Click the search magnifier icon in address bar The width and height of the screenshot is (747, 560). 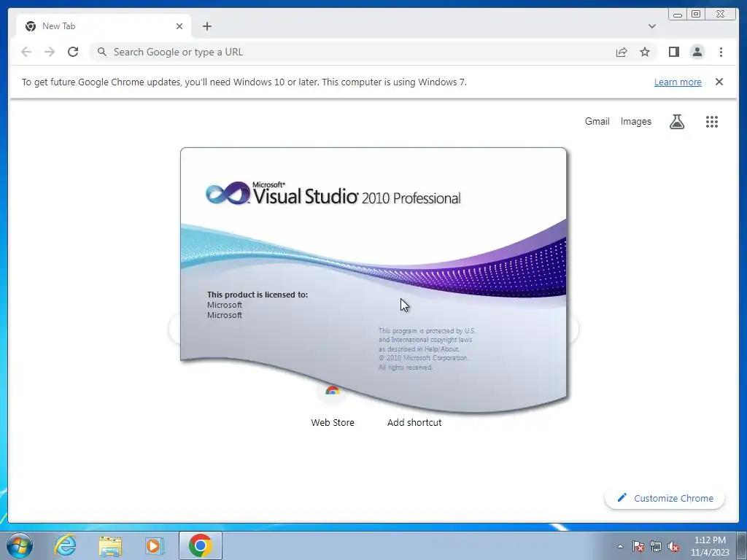click(102, 52)
